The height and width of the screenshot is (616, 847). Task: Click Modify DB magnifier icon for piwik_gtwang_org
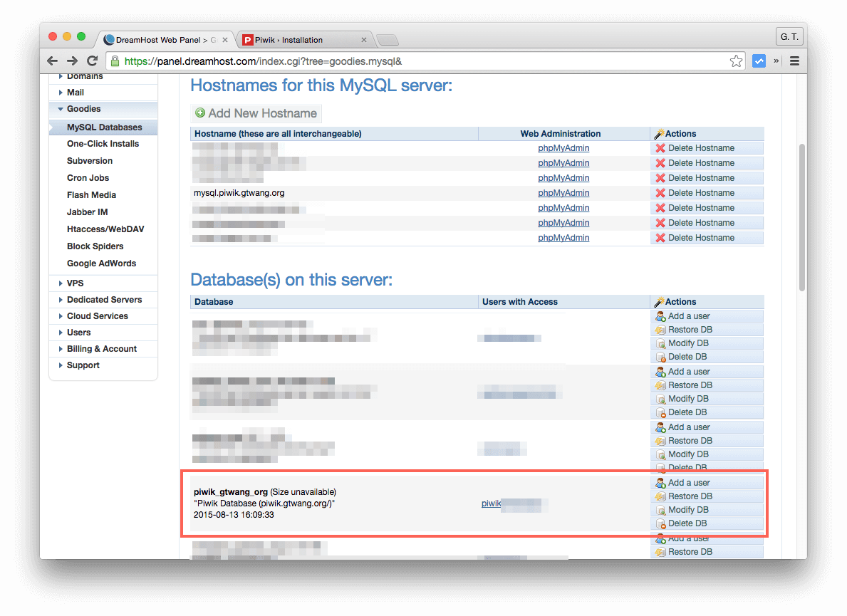point(660,509)
